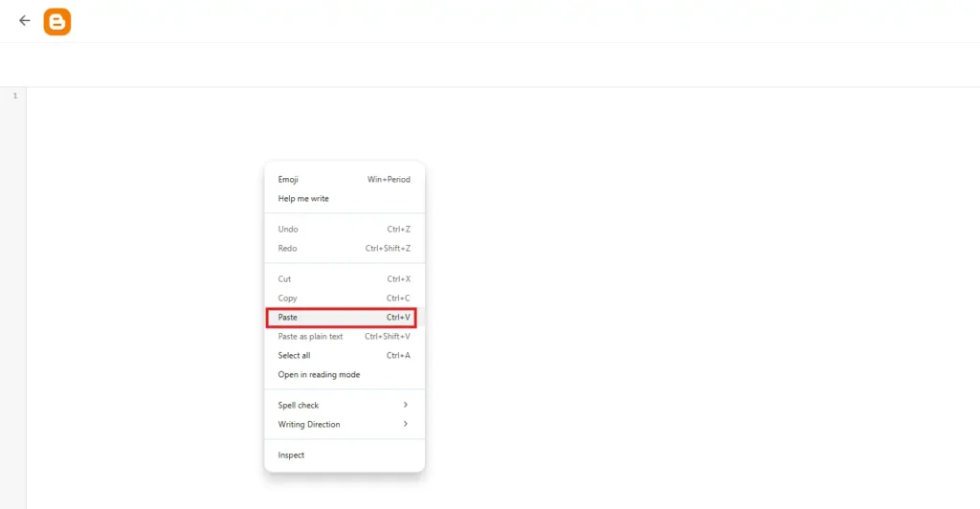Viewport: 980px width, 509px height.
Task: Choose Paste as plain text
Action: [x=345, y=337]
